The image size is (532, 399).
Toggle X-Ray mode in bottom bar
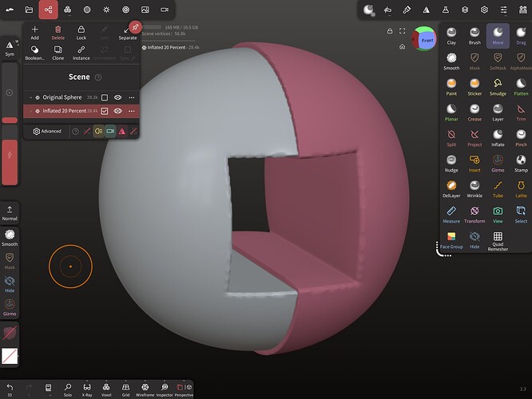[x=87, y=389]
